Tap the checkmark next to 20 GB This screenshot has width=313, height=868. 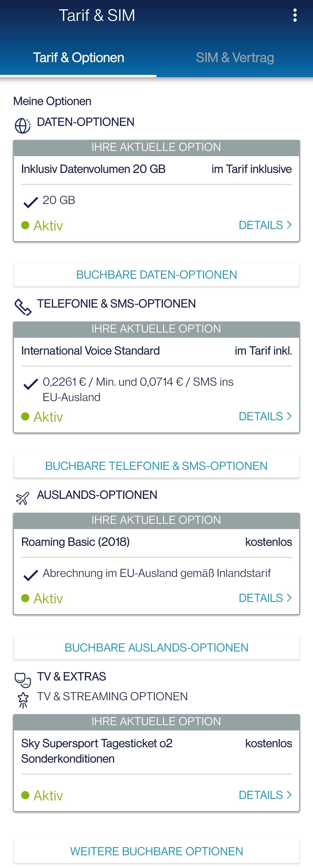[x=31, y=202]
